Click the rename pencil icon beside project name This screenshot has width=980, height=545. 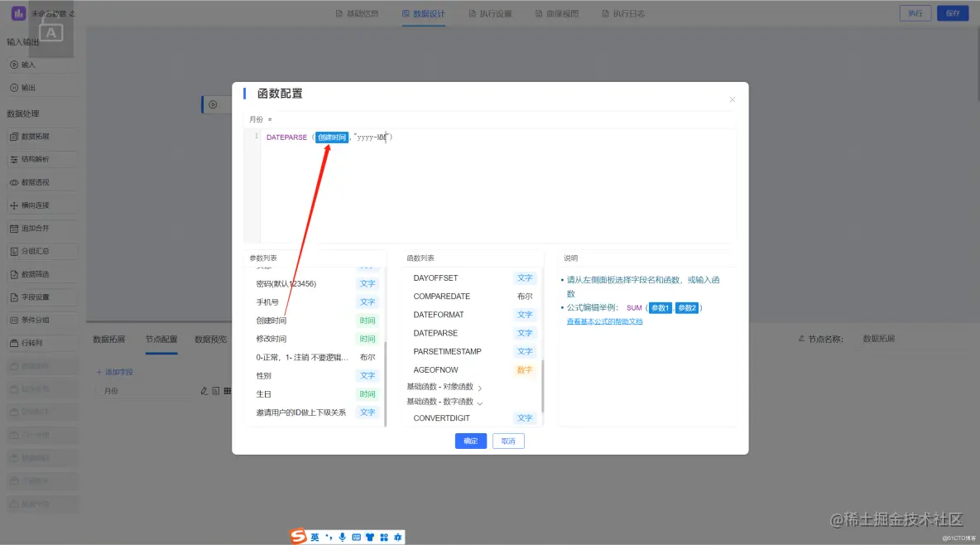[72, 14]
